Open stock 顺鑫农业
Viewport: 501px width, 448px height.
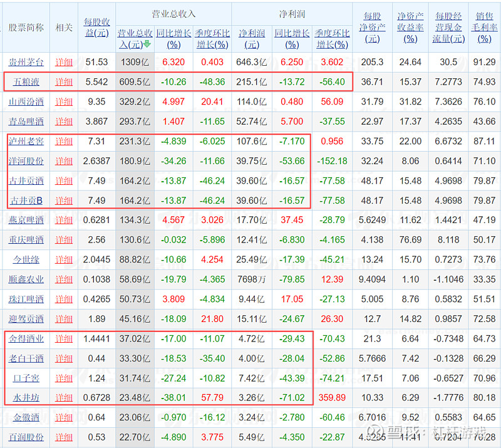point(26,279)
